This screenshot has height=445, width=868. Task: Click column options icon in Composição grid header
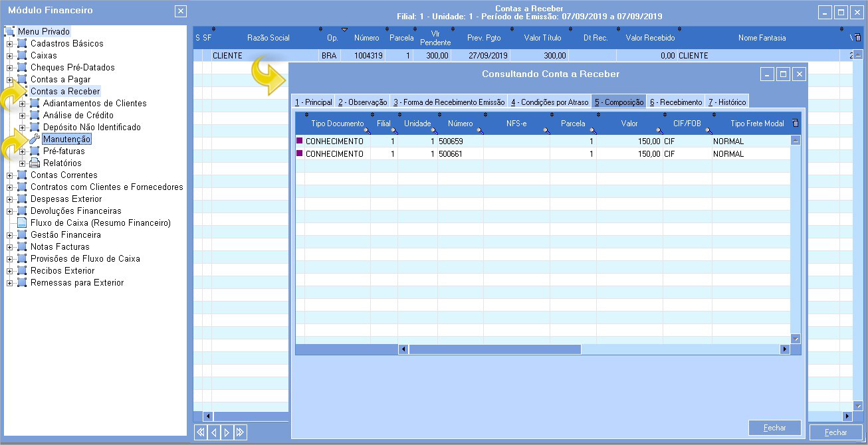[796, 124]
